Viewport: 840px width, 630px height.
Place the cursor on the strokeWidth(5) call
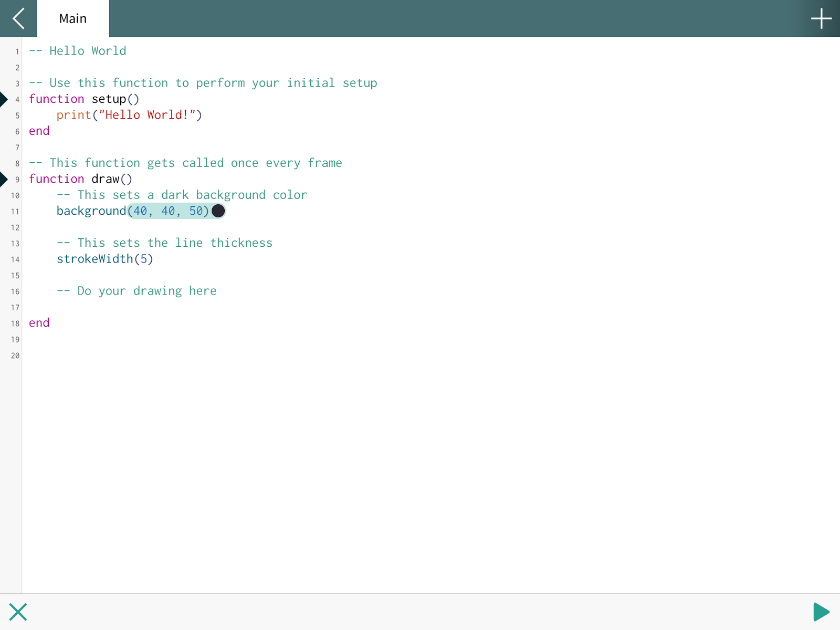(x=104, y=258)
